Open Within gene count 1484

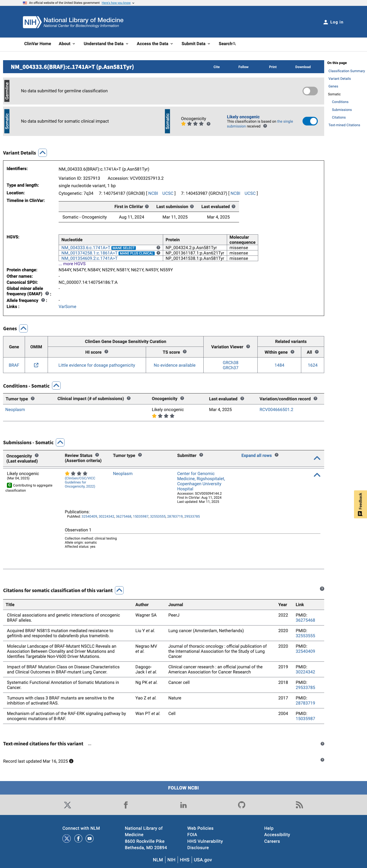pyautogui.click(x=279, y=365)
